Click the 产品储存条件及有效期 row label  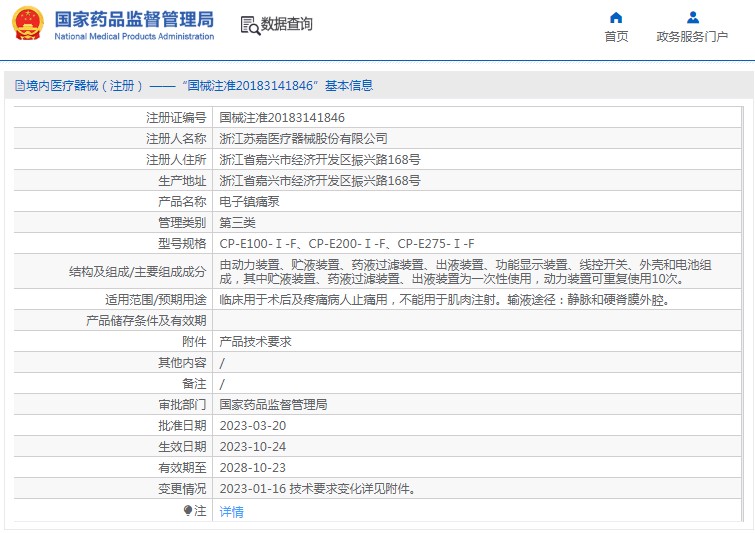click(146, 321)
